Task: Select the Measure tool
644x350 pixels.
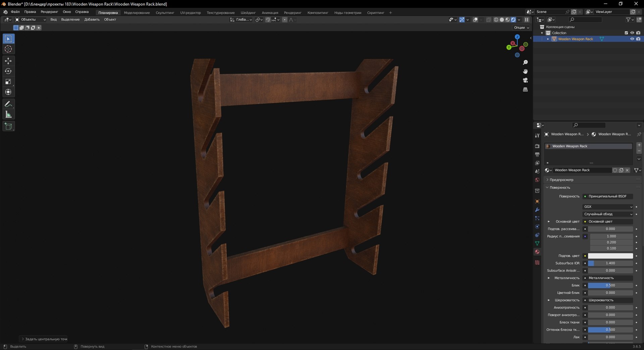Action: point(8,115)
